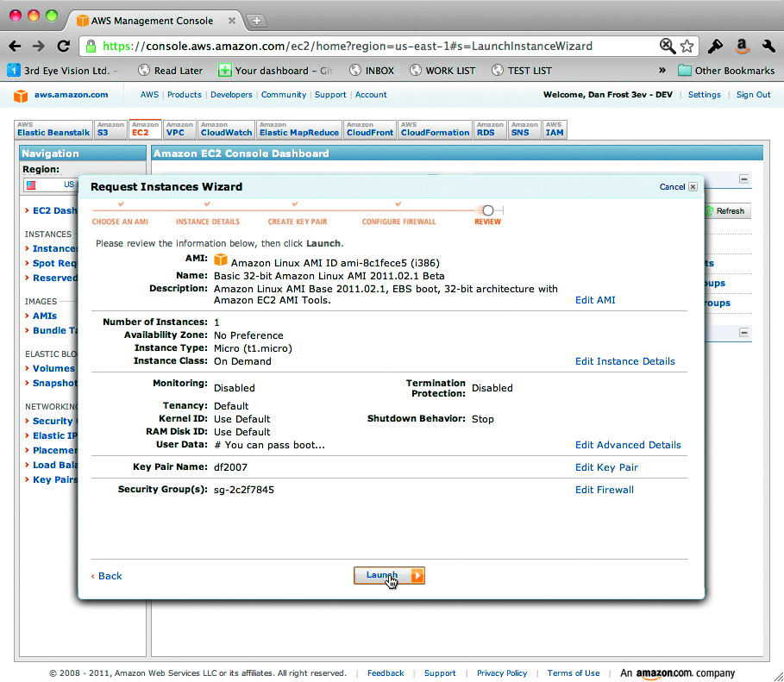
Task: Switch to the RDS tab
Action: (x=490, y=129)
